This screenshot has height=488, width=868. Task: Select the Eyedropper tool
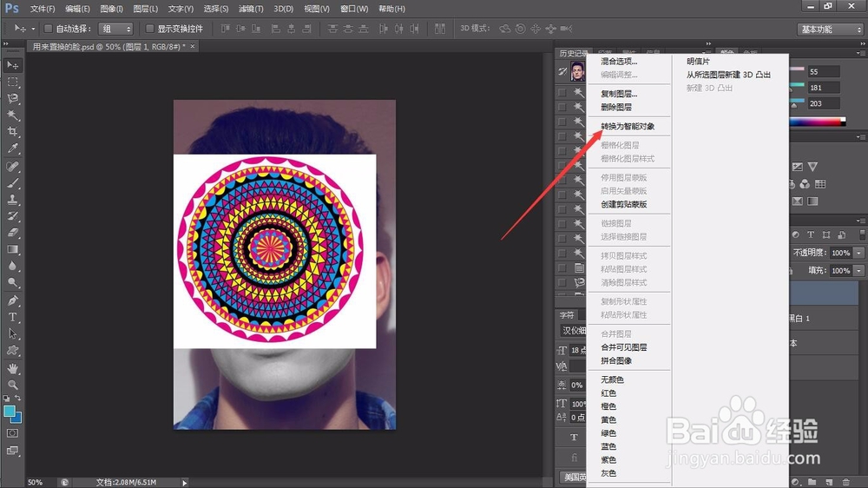point(12,148)
